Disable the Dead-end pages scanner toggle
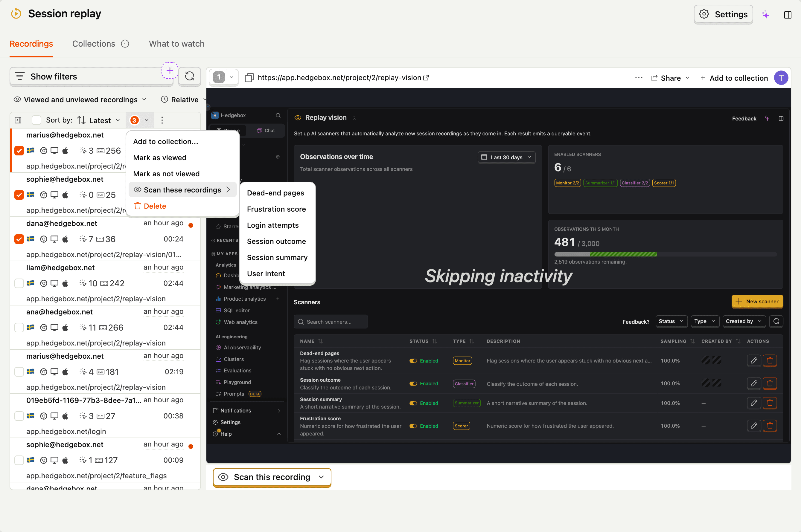 coord(413,361)
